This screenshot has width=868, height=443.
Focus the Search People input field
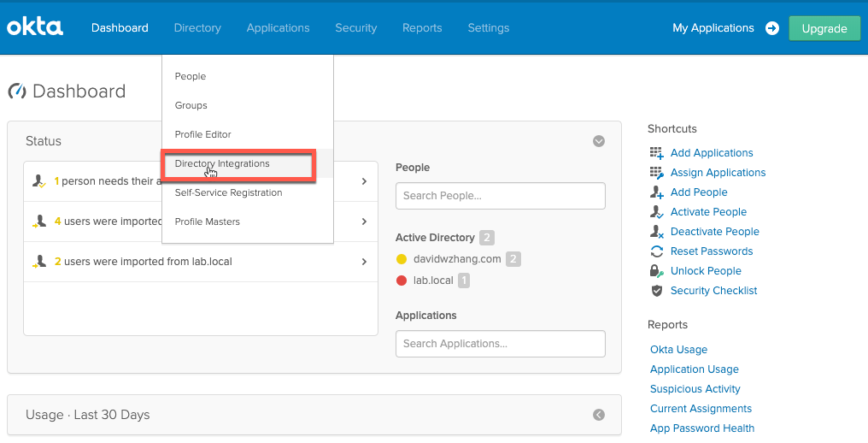(500, 196)
